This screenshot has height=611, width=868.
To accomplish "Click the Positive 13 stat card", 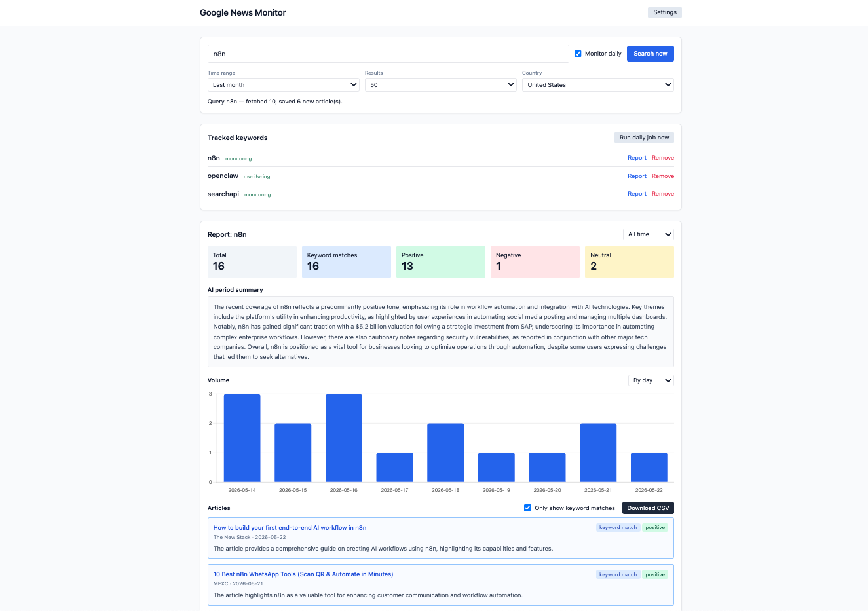I will pyautogui.click(x=441, y=262).
